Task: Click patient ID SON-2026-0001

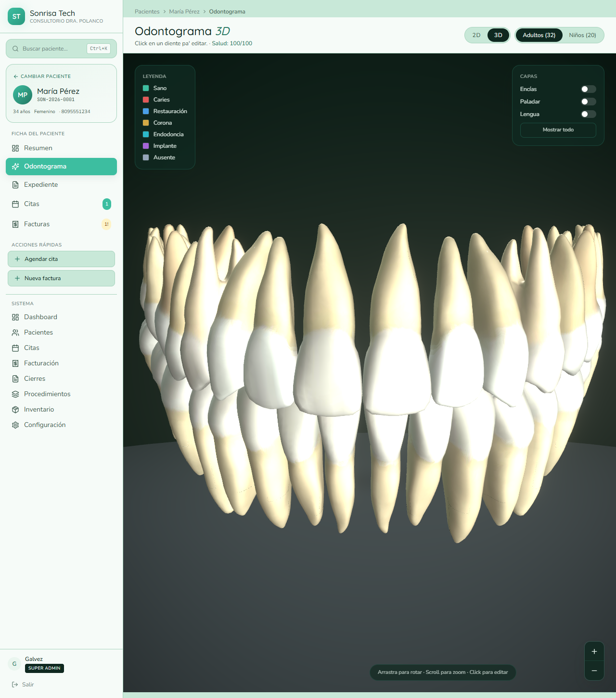Action: pos(56,100)
